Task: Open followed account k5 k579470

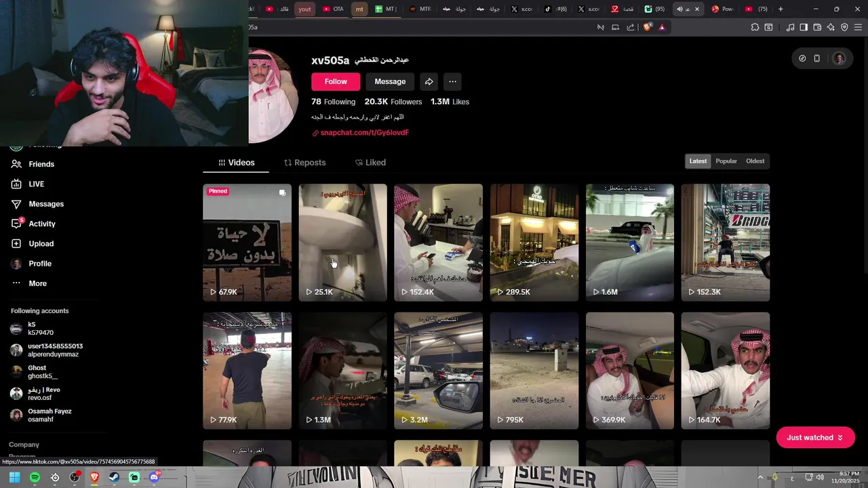Action: (x=41, y=329)
